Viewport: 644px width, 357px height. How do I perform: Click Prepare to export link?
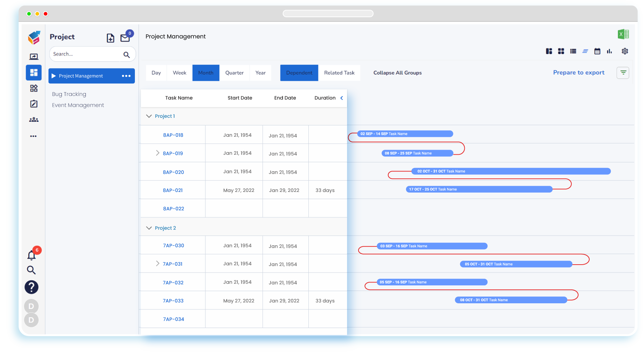click(579, 72)
